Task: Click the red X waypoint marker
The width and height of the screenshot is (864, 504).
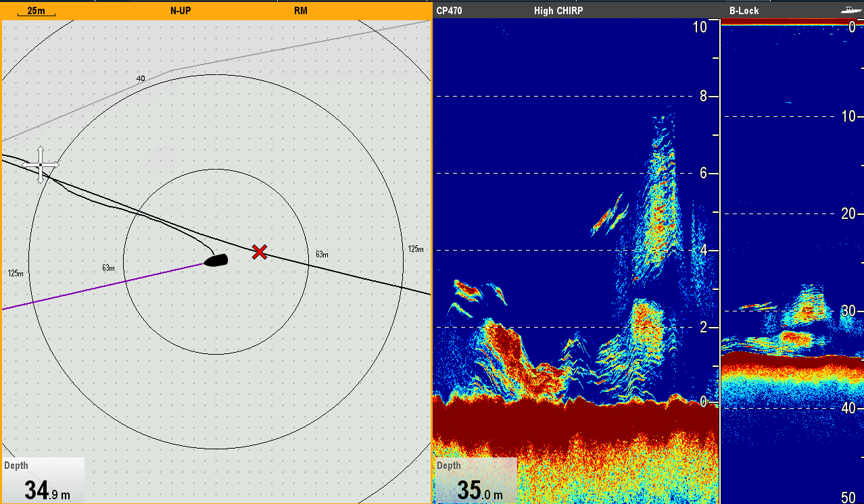Action: pos(259,252)
